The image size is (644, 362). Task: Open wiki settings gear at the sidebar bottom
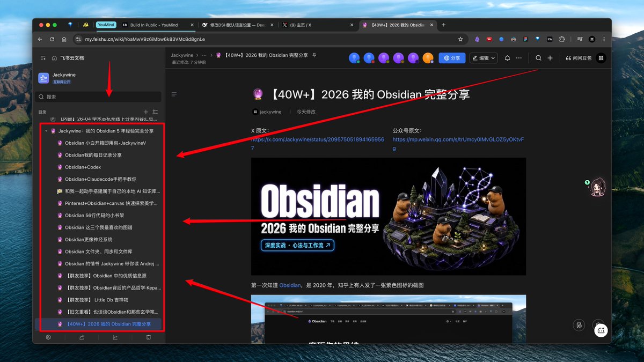point(48,337)
